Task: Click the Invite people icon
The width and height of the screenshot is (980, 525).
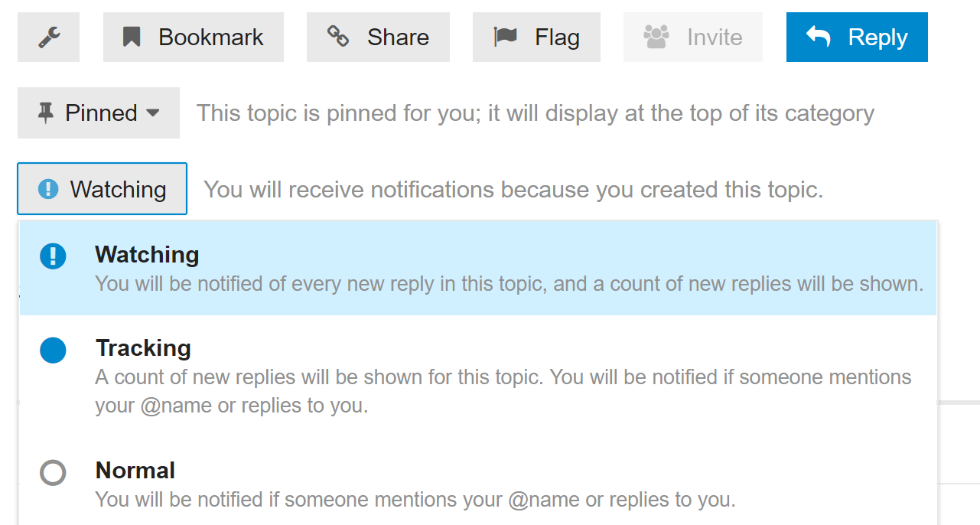Action: click(656, 37)
